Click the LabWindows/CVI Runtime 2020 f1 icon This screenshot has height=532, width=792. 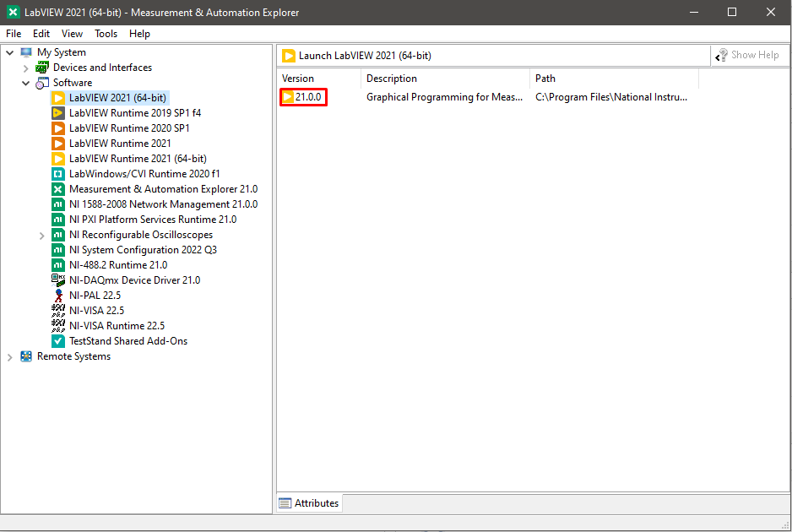tap(58, 174)
